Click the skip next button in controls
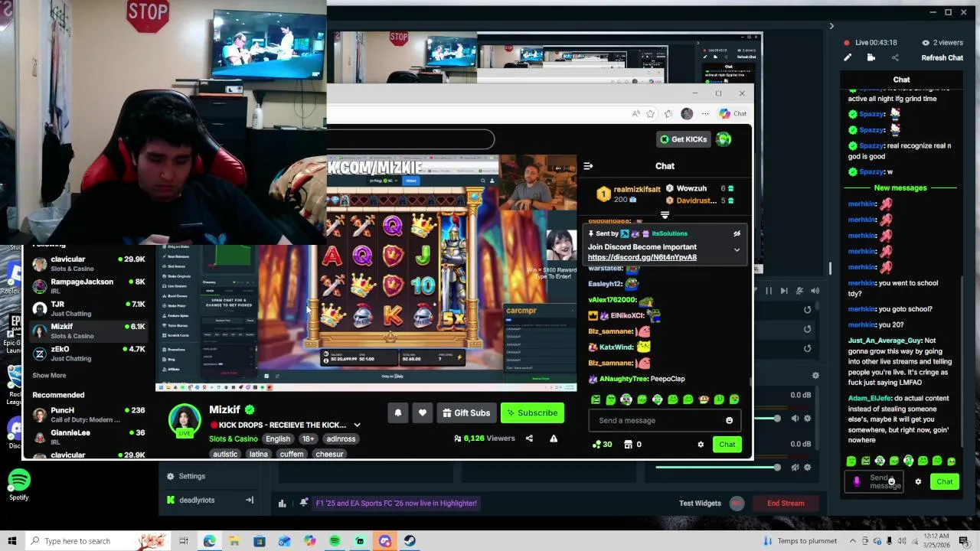Image resolution: width=980 pixels, height=551 pixels. (784, 291)
